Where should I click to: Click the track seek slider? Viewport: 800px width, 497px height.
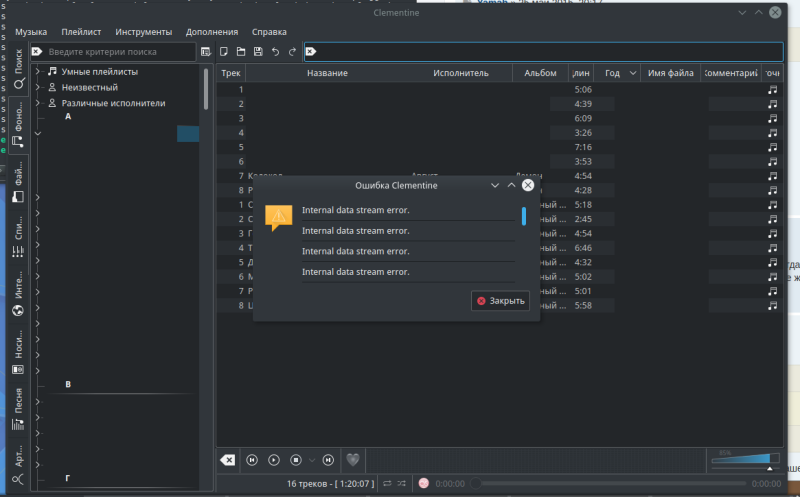click(x=608, y=483)
